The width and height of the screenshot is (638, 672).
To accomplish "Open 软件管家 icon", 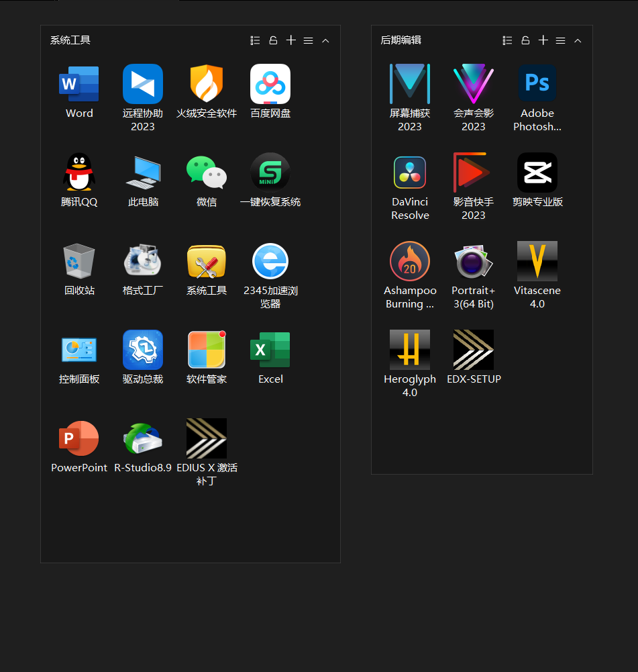I will click(x=207, y=350).
